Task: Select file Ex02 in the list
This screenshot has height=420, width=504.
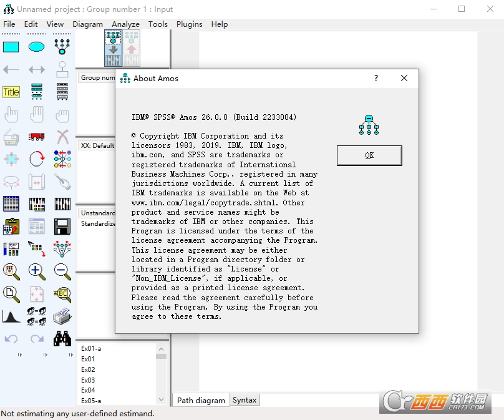Action: pyautogui.click(x=88, y=369)
